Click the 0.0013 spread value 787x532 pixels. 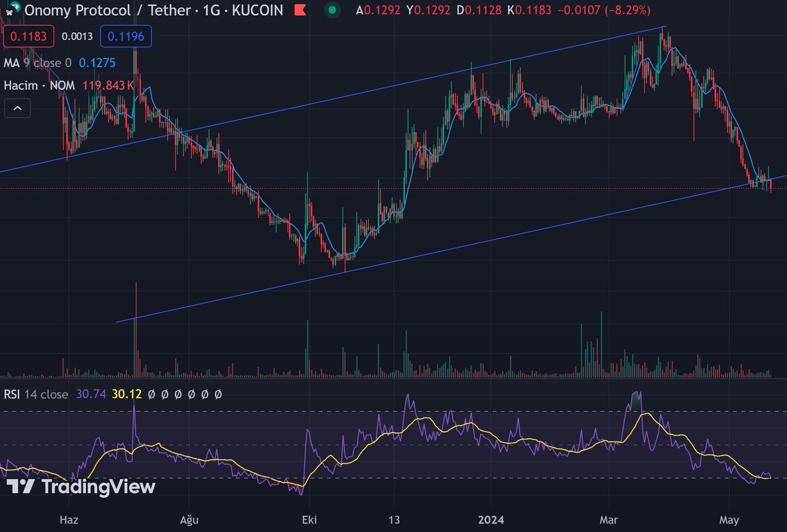(x=77, y=37)
